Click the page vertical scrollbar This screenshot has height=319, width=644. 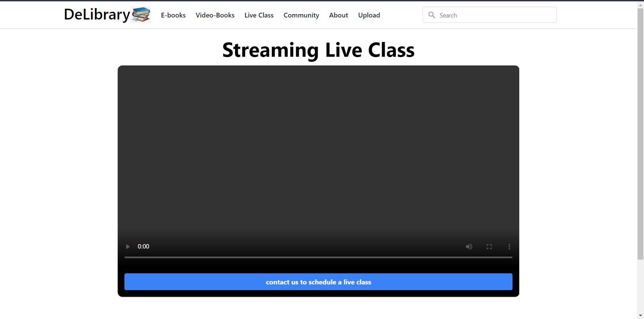tap(640, 134)
